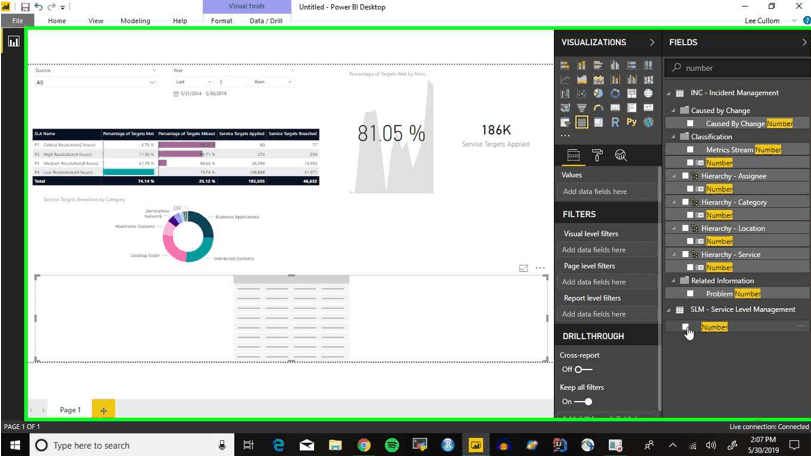The width and height of the screenshot is (811, 456).
Task: Select the treemap visualization icon
Action: 632,94
